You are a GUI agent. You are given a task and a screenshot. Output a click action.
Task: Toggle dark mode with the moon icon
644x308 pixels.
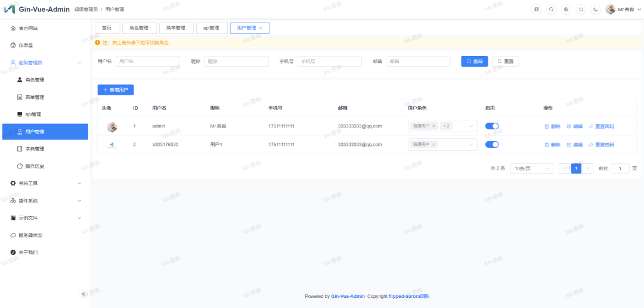pos(595,10)
